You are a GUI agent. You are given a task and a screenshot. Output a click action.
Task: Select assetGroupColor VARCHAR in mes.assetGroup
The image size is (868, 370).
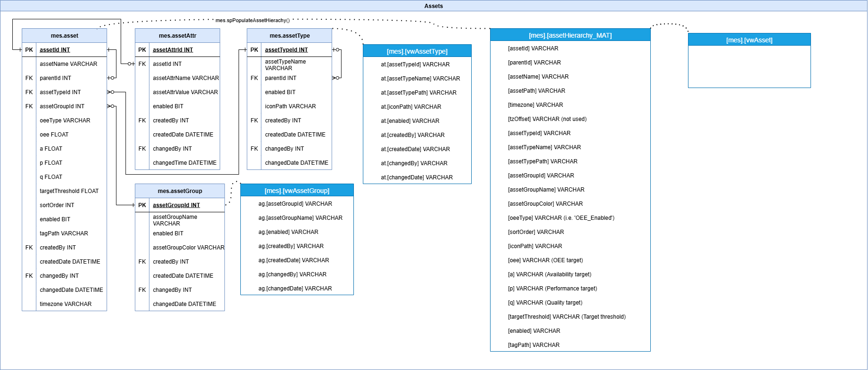180,248
